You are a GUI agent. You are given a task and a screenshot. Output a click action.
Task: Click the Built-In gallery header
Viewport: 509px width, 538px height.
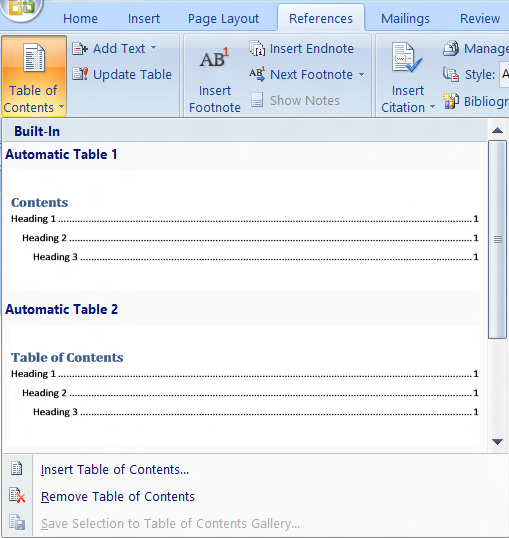pos(245,131)
